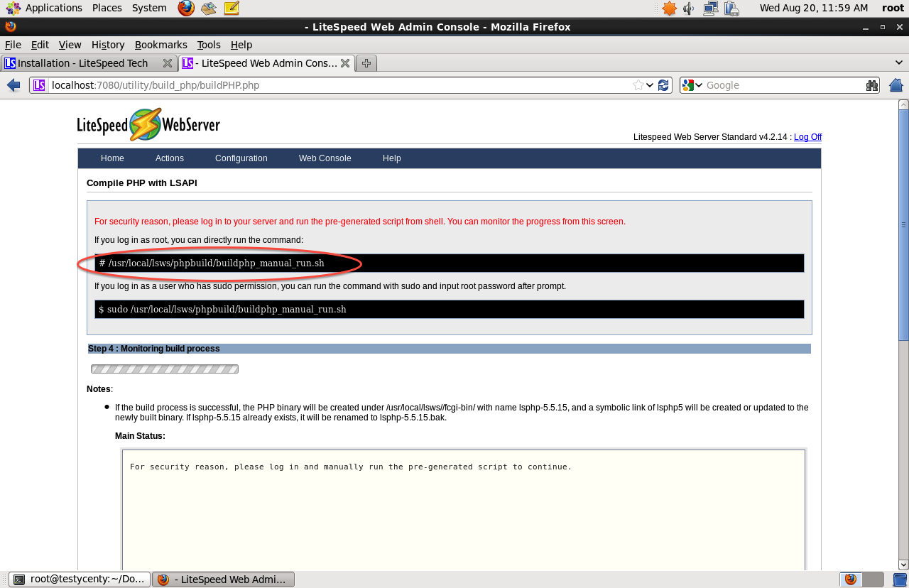The width and height of the screenshot is (909, 588).
Task: Open the clock showing Wed Aug 20, 11:59 AM
Action: click(x=814, y=8)
